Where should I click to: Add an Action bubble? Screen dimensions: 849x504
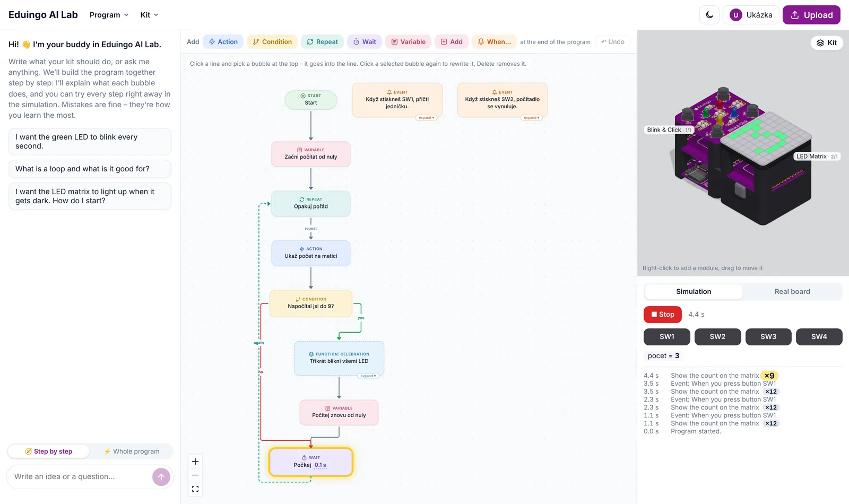pos(223,42)
